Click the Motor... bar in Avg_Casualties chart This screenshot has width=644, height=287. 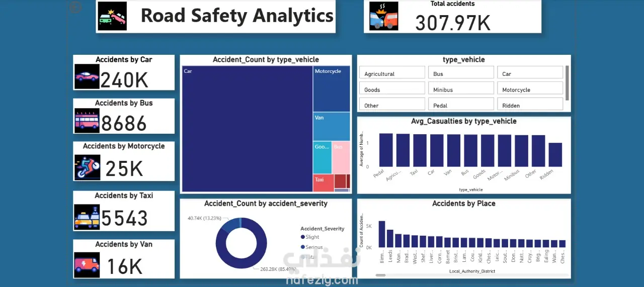505,151
